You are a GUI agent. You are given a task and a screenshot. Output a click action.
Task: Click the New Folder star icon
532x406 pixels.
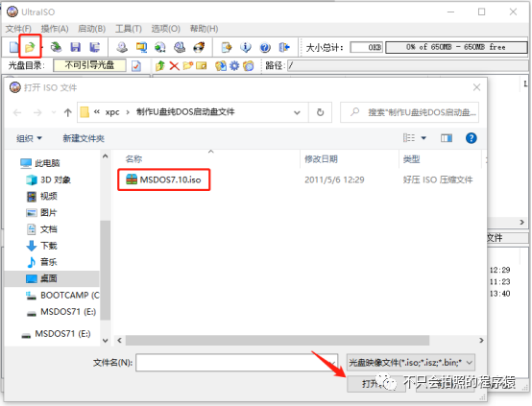point(187,65)
